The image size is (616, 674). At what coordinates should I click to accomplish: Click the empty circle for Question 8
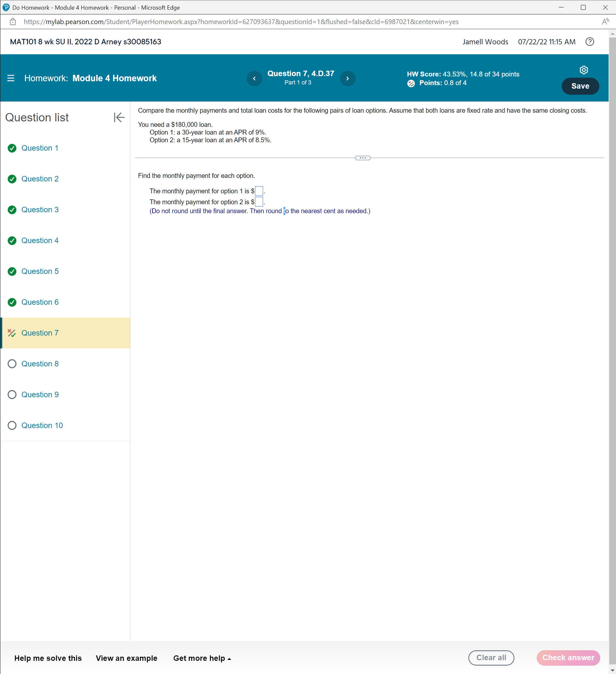pos(12,364)
